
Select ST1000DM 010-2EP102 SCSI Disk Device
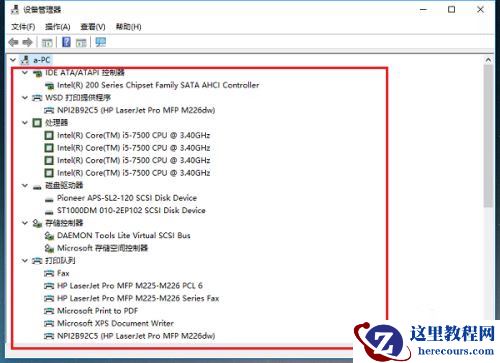(x=131, y=211)
